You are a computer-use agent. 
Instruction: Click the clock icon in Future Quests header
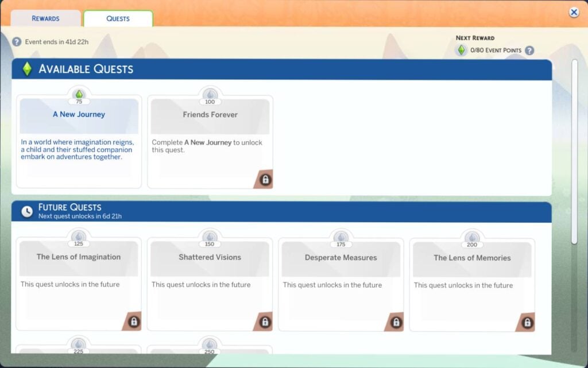27,211
